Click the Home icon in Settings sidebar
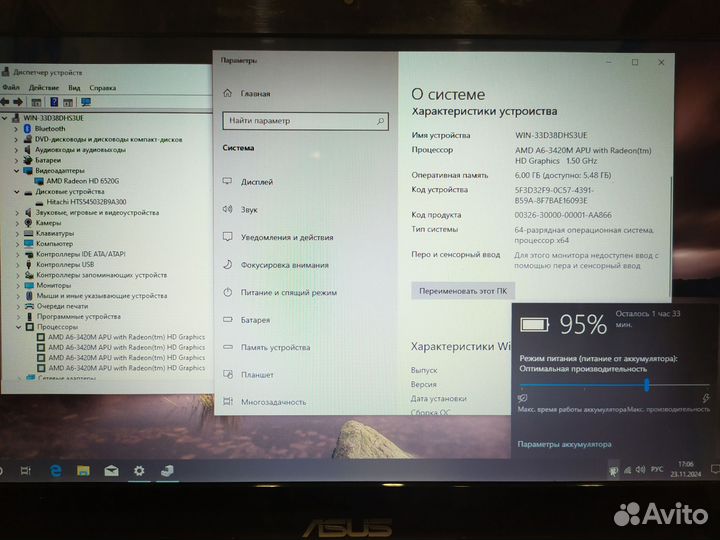This screenshot has width=720, height=540. click(x=227, y=93)
